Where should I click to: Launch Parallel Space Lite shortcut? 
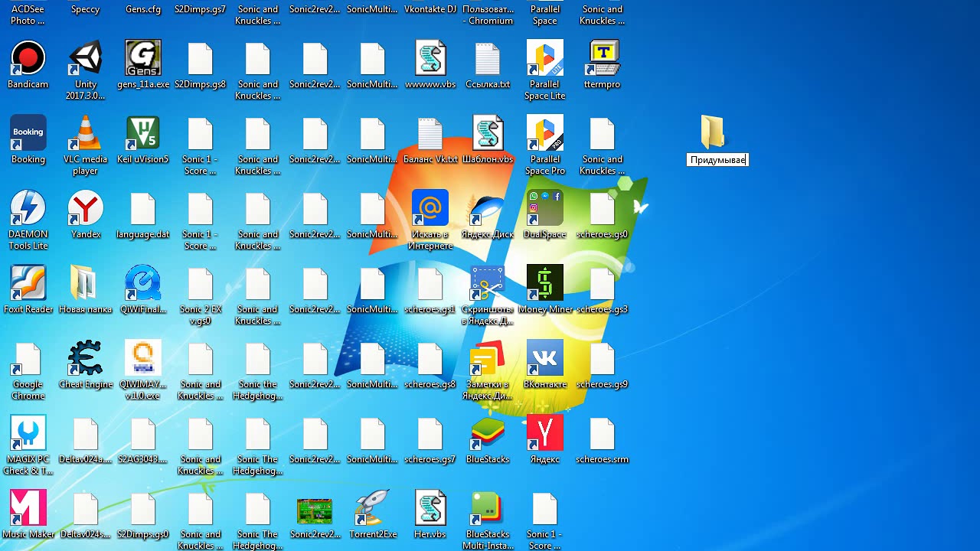tap(545, 59)
